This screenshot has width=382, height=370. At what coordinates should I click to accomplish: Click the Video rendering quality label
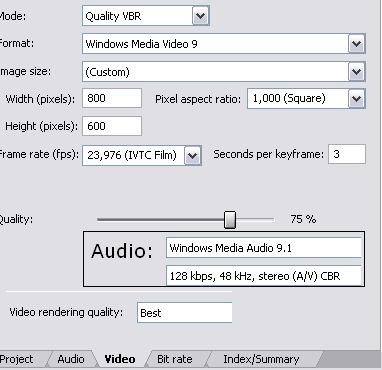point(66,312)
